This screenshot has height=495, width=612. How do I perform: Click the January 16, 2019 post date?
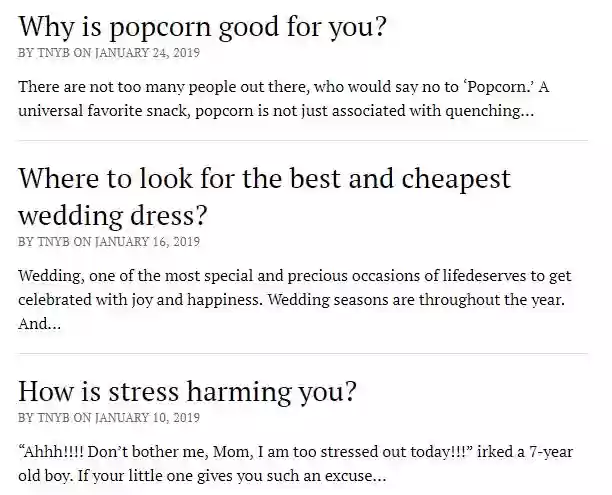tap(148, 242)
